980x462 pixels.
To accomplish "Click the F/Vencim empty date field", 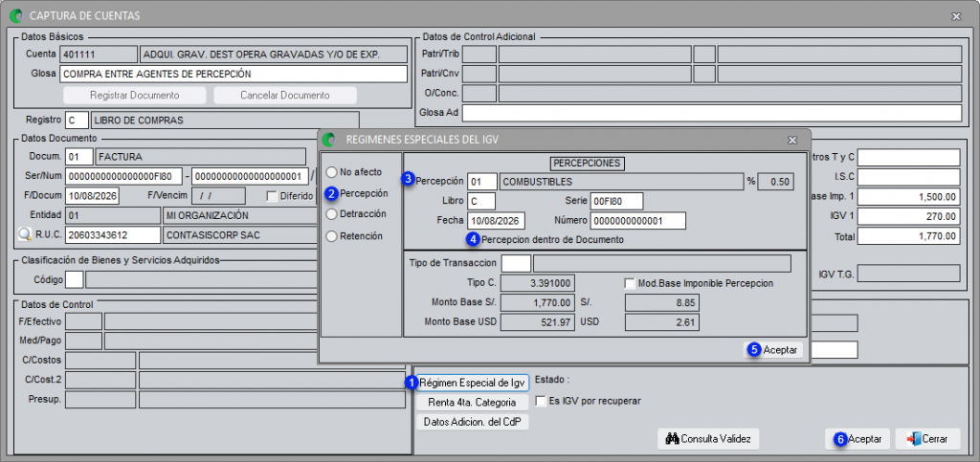I will [x=217, y=195].
